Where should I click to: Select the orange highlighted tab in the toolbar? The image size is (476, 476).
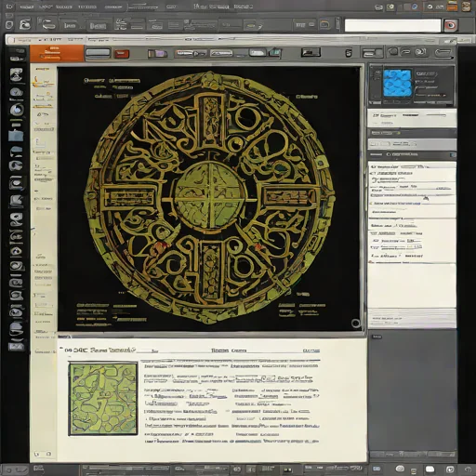tap(57, 53)
